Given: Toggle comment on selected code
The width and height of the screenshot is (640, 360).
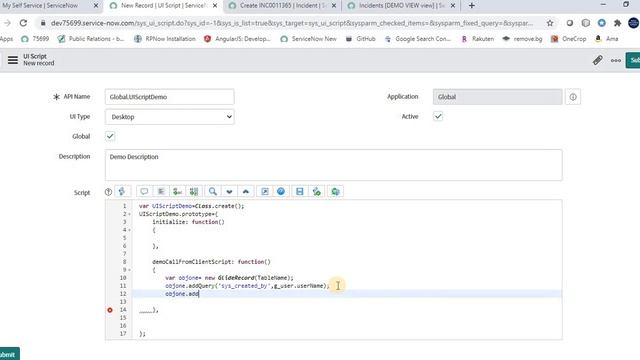Looking at the screenshot, I should point(144,191).
